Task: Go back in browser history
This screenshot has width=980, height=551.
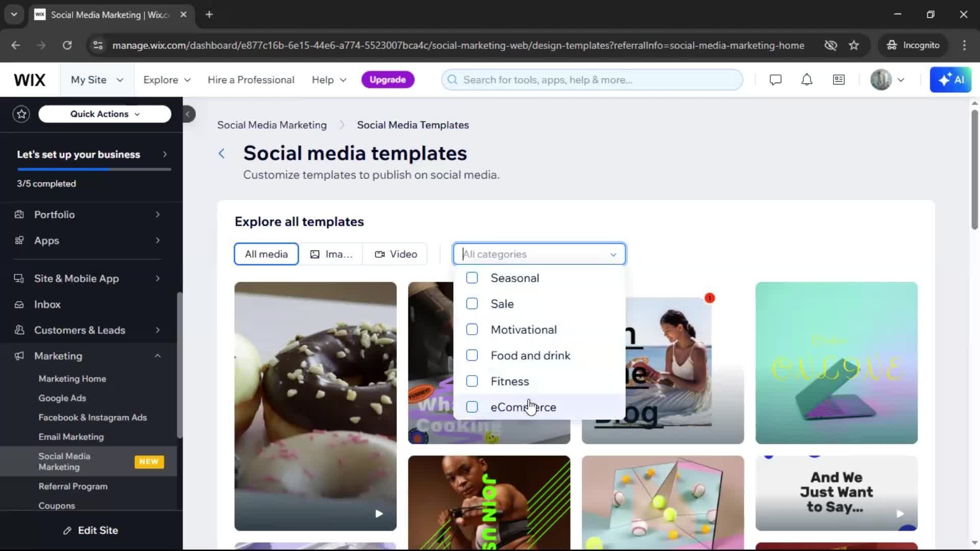Action: click(x=16, y=45)
